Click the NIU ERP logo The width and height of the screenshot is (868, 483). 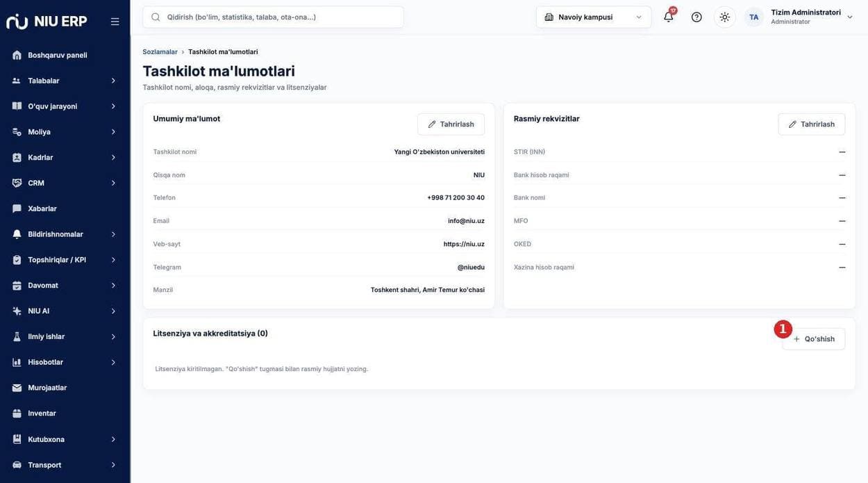[47, 21]
